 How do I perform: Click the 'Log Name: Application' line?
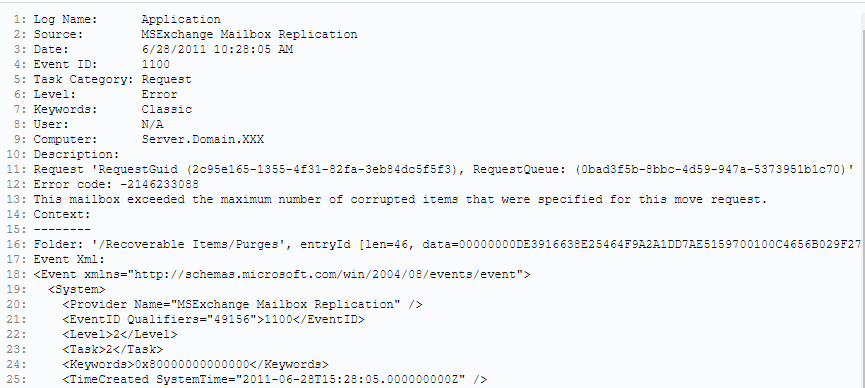127,19
